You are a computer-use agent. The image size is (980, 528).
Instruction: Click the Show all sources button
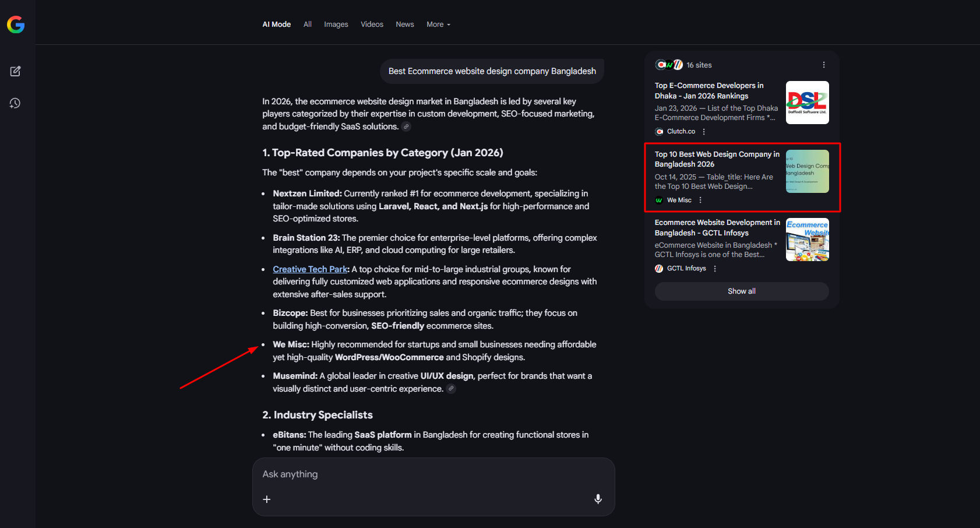coord(742,291)
